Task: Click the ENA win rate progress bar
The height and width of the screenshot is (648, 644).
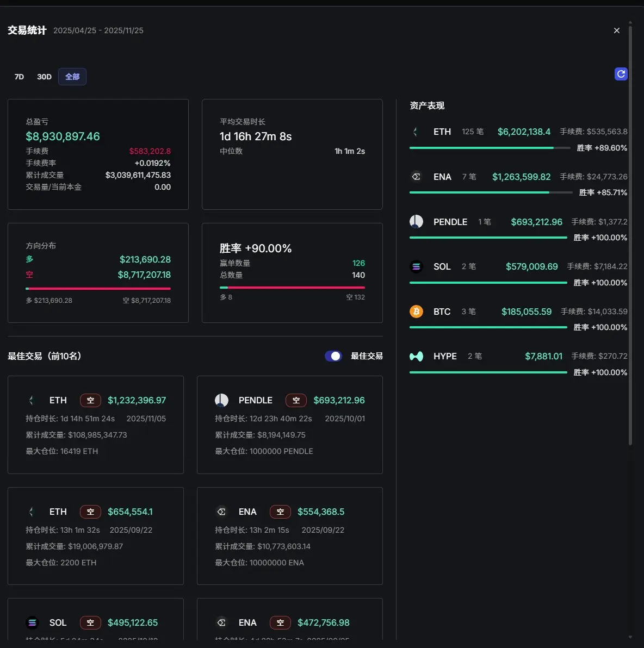Action: 491,192
